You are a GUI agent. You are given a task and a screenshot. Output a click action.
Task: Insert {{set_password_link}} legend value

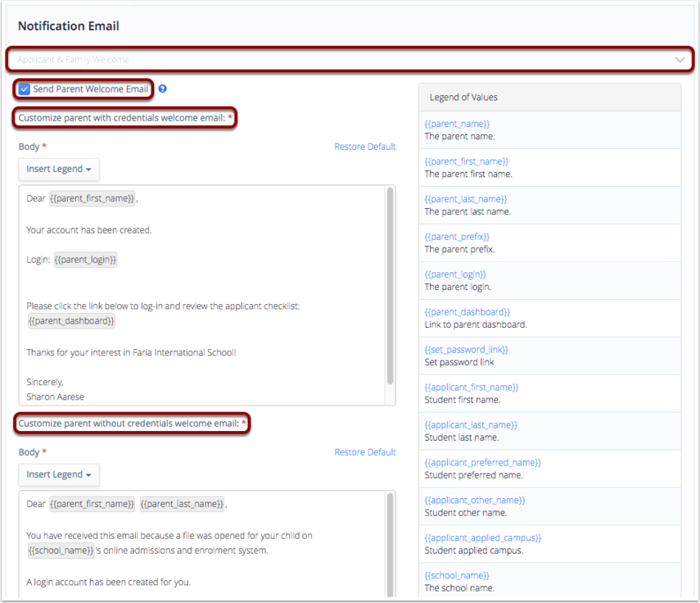tap(466, 349)
